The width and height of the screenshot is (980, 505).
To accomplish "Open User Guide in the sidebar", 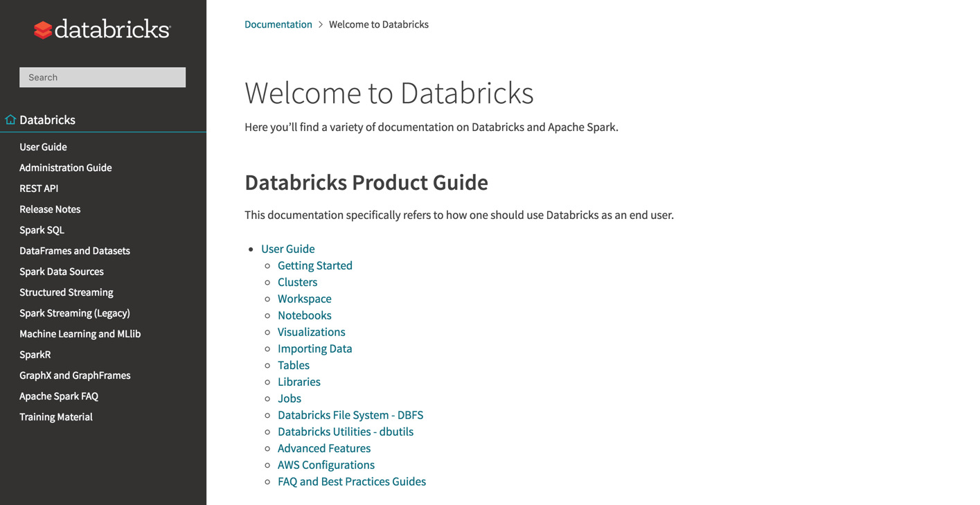I will pyautogui.click(x=43, y=147).
